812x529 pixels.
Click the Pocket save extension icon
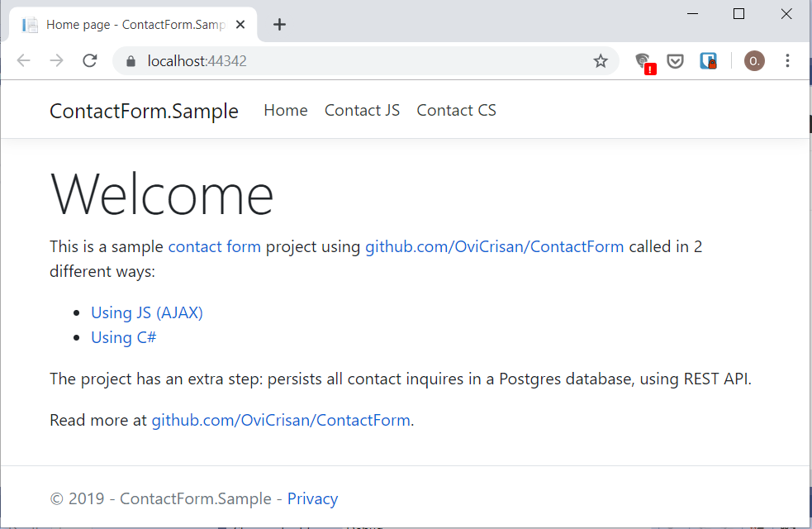pos(675,60)
